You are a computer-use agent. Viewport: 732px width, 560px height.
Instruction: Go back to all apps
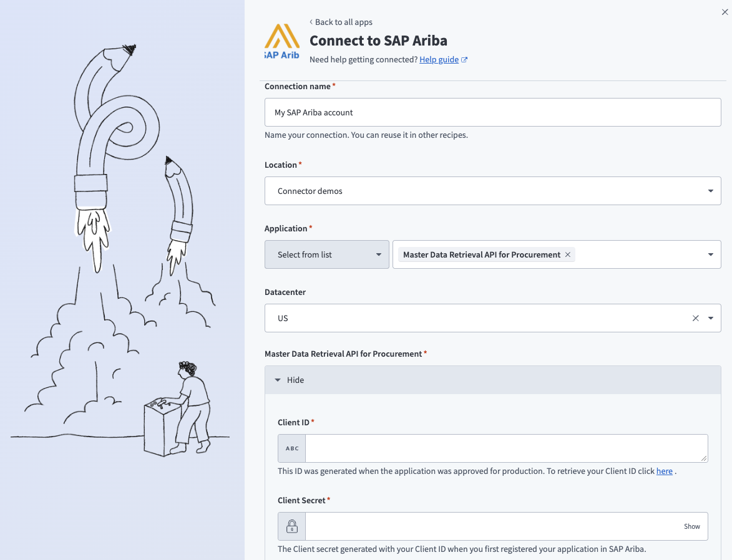coord(343,22)
